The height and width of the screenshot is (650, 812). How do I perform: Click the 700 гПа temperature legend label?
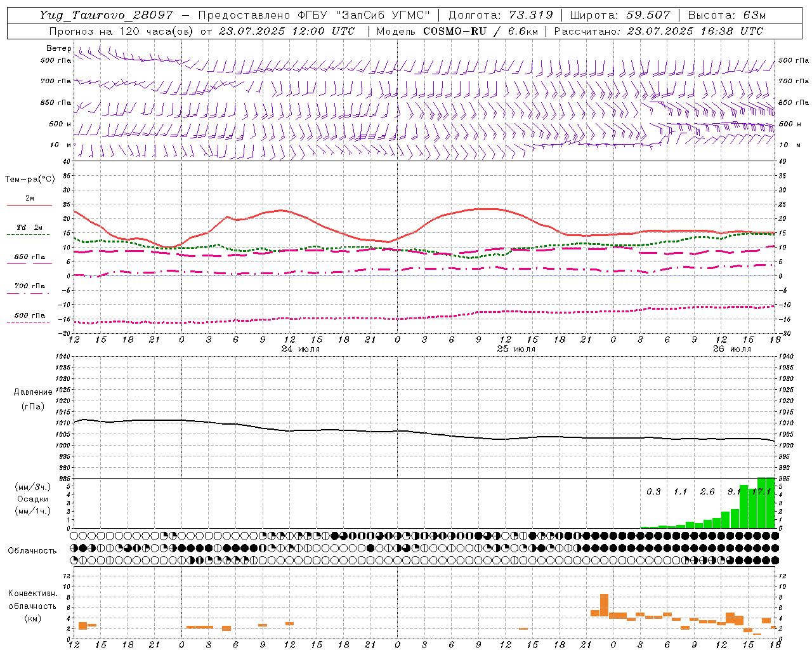click(30, 286)
